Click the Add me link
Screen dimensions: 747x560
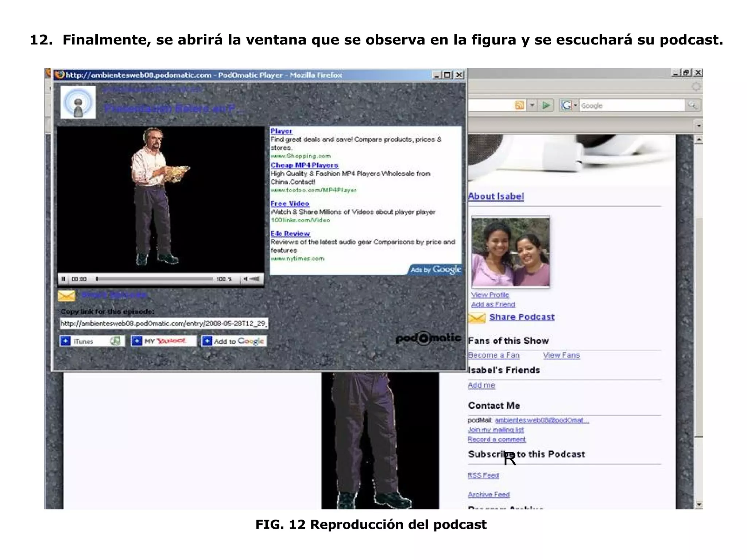click(481, 385)
